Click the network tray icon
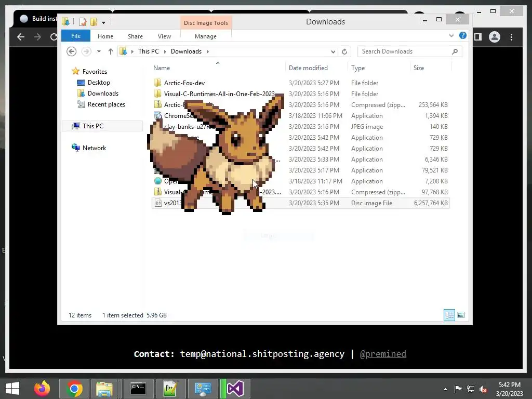 click(x=471, y=389)
